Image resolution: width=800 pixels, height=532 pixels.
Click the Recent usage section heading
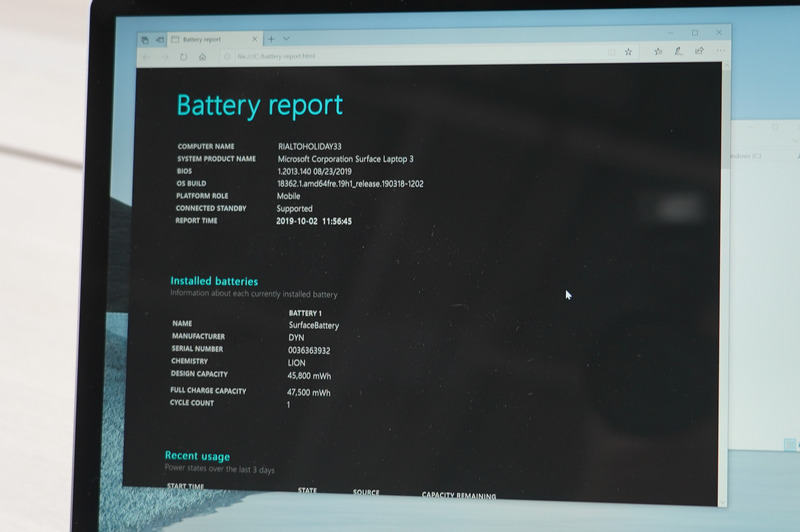[x=197, y=456]
